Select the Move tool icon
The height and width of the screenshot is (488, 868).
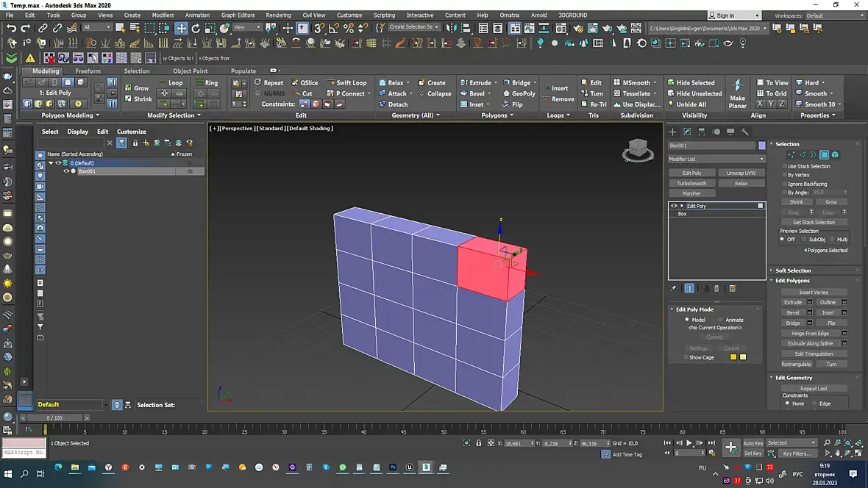181,28
